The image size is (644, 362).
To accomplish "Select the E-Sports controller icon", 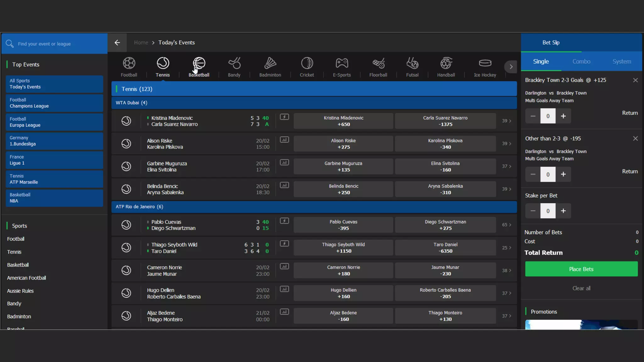I will [x=342, y=63].
